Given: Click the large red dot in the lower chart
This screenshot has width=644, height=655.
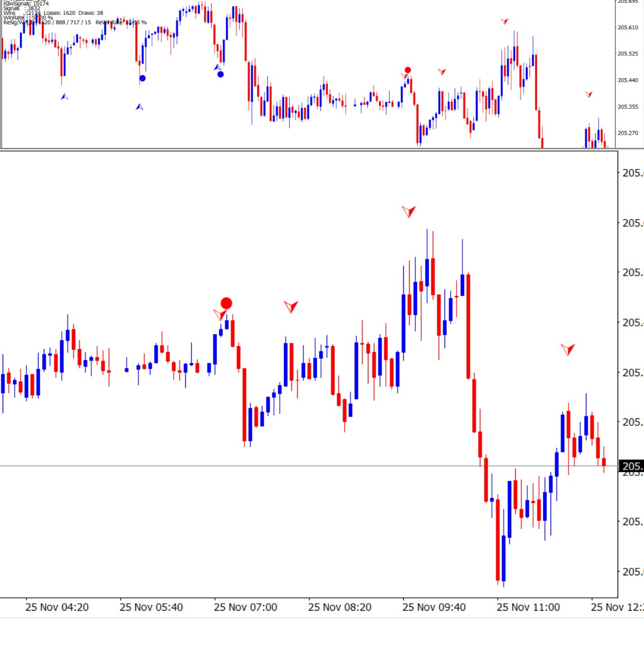Looking at the screenshot, I should pos(226,303).
